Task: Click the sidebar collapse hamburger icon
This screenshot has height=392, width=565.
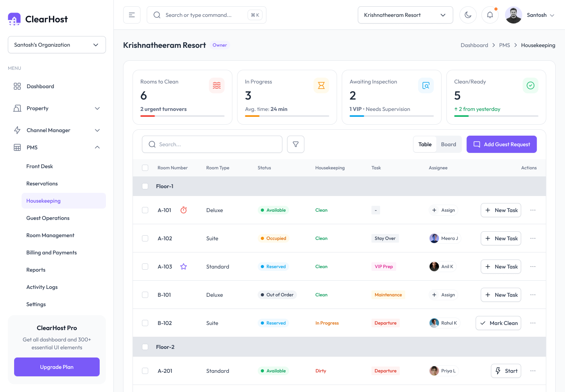Action: (x=132, y=15)
